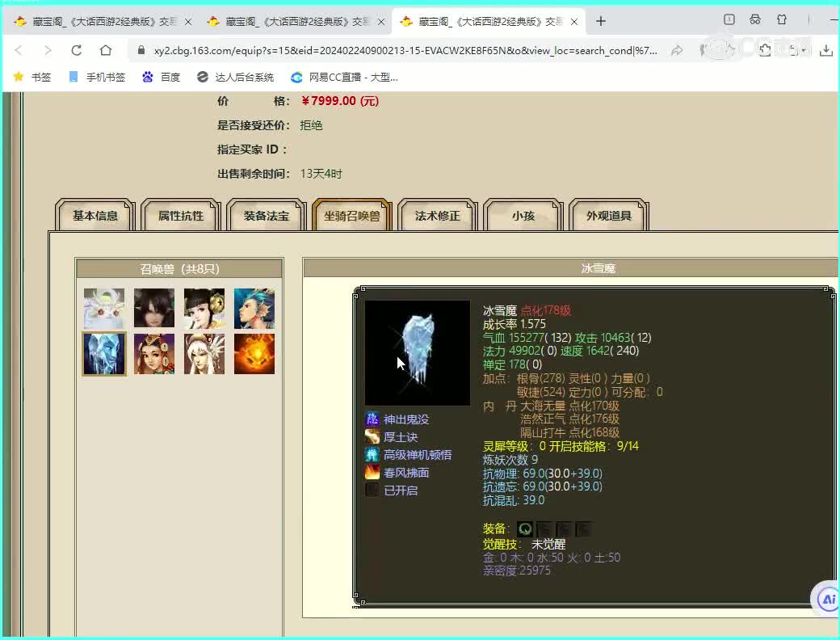Viewport: 840px width, 640px height.
Task: Select the red-dressed girl summon portrait
Action: [x=154, y=354]
